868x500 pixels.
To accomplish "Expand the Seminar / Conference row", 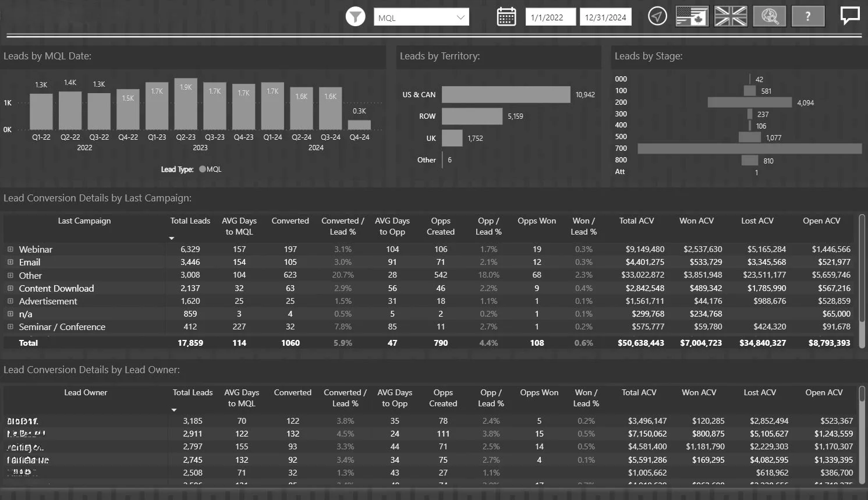I will click(x=10, y=327).
